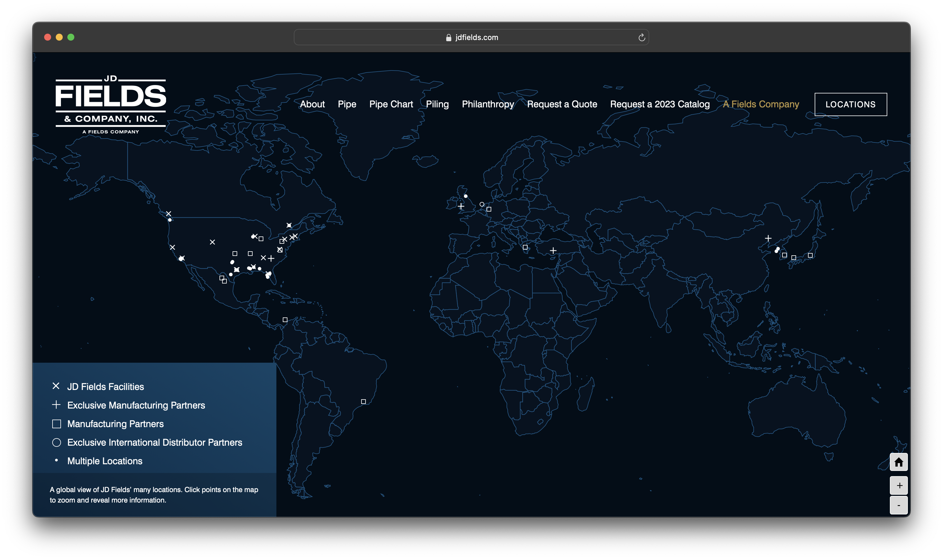Click the lock icon beside jdfields.com
The width and height of the screenshot is (943, 560).
[x=449, y=37]
